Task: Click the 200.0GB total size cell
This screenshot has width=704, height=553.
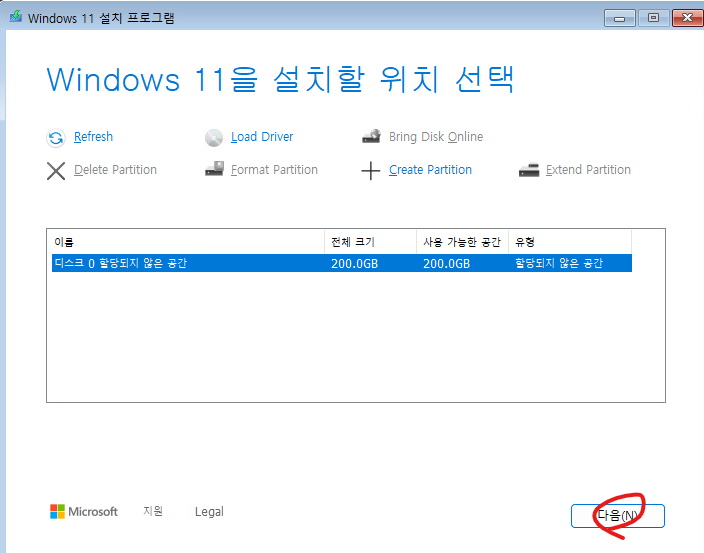Action: click(355, 263)
